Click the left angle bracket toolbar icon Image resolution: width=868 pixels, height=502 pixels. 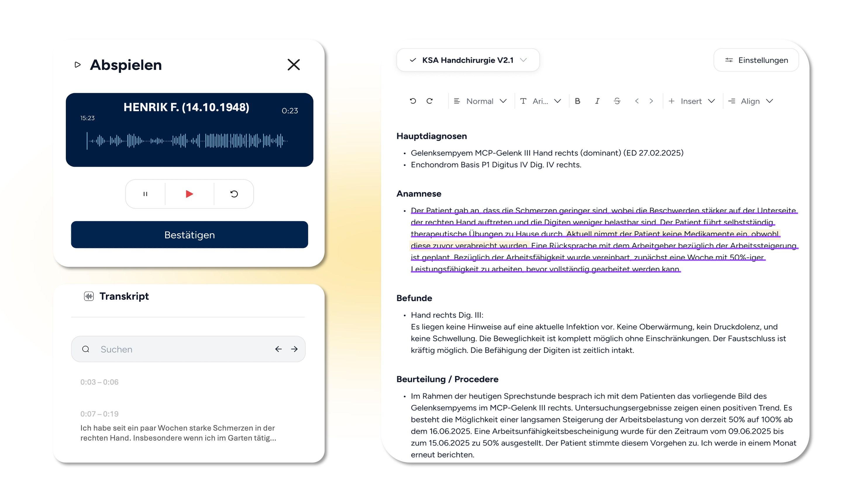637,101
